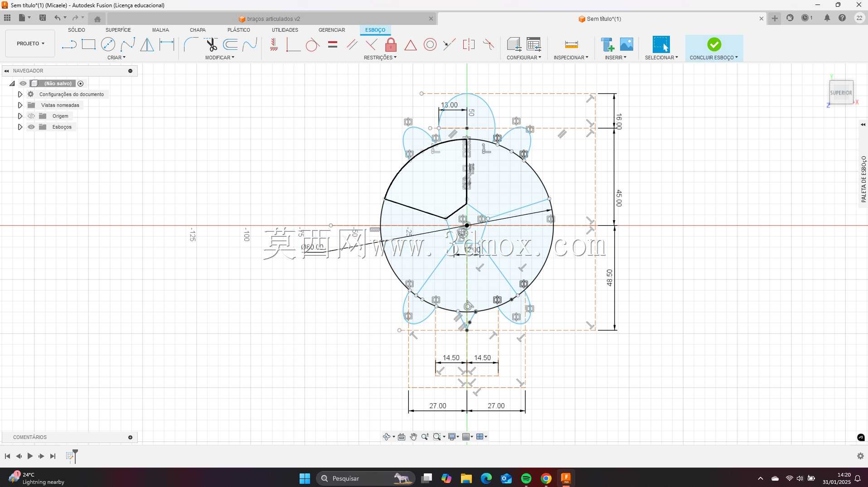The height and width of the screenshot is (487, 868).
Task: Apply the Fix/Unfix lock constraint
Action: (x=391, y=44)
